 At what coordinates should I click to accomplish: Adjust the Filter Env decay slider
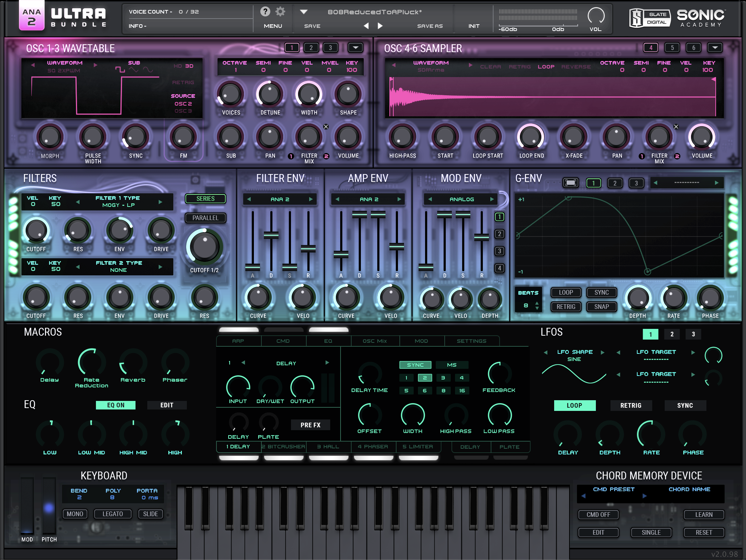[x=271, y=235]
